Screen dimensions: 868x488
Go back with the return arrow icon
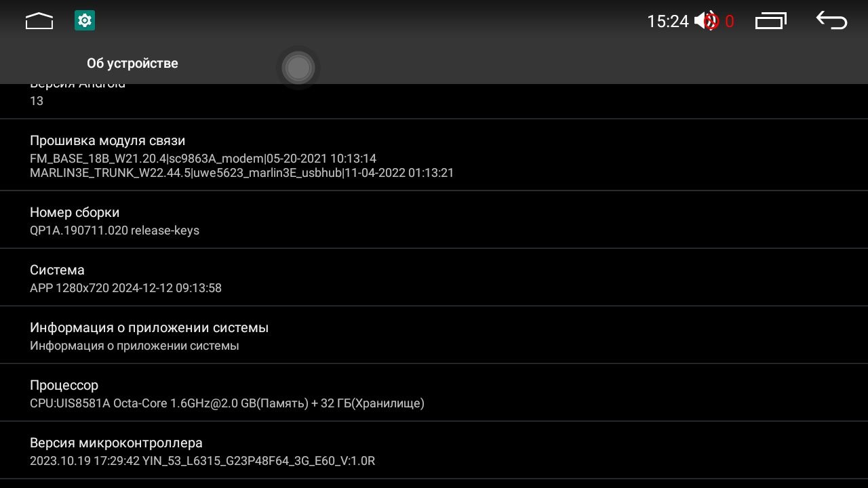tap(831, 20)
